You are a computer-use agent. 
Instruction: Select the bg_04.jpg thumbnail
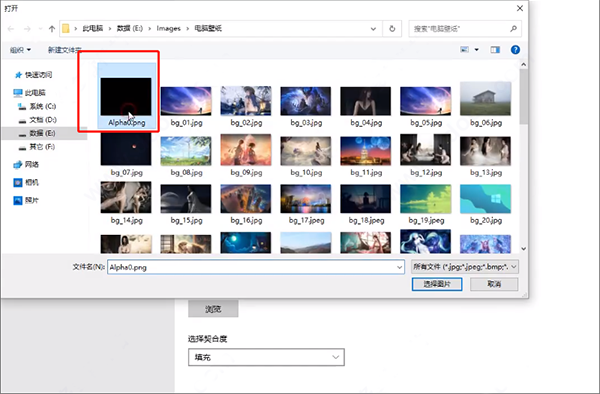tap(365, 101)
